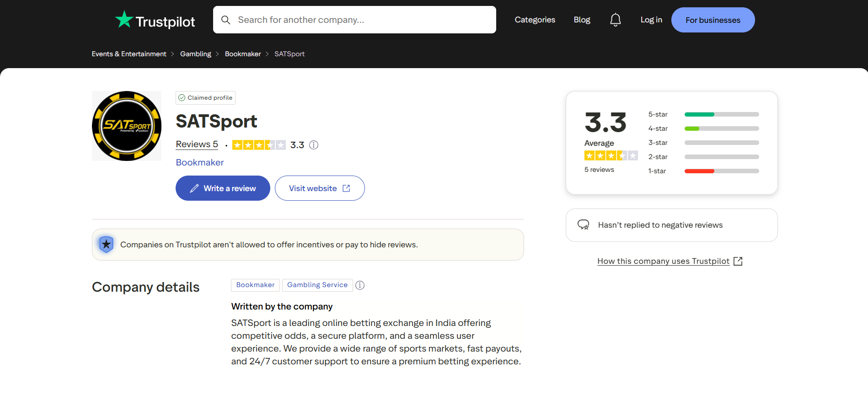Click the pencil icon on Write a review
The image size is (868, 395).
tap(194, 188)
